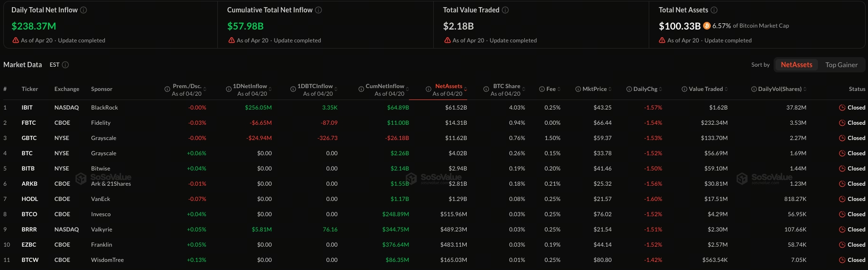Open the BTCO ticker link
868x270 pixels.
pos(29,214)
